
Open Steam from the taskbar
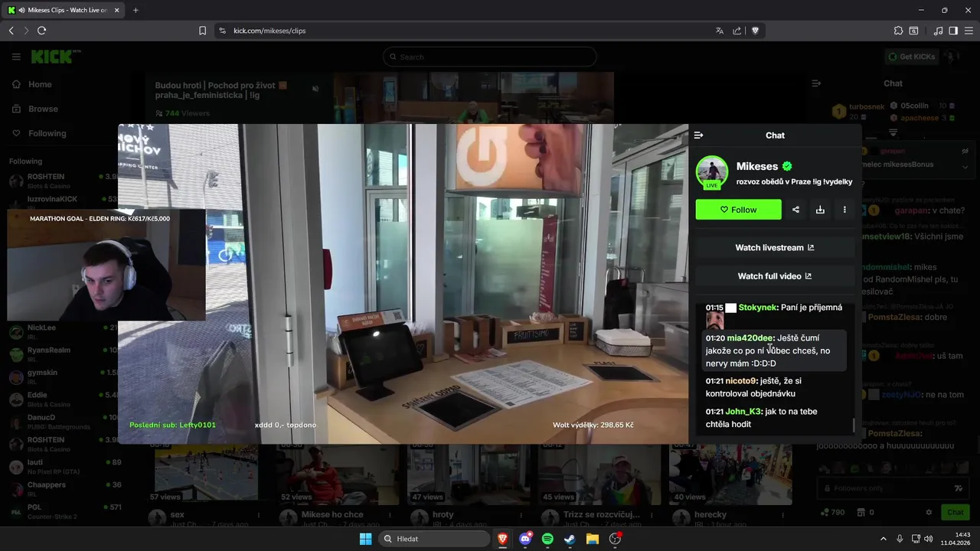570,539
